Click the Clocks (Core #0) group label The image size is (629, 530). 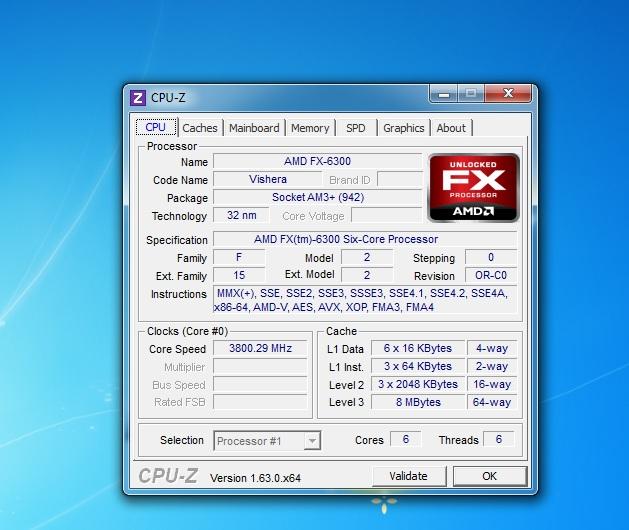[187, 331]
